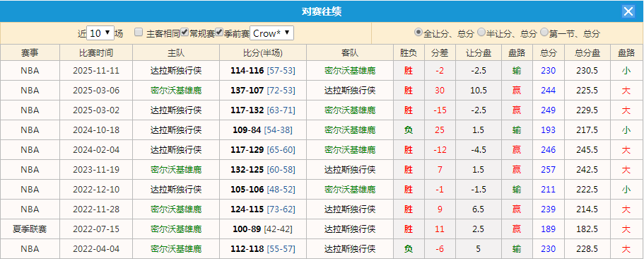Click the 夏季联赛 competition cell

click(x=30, y=229)
